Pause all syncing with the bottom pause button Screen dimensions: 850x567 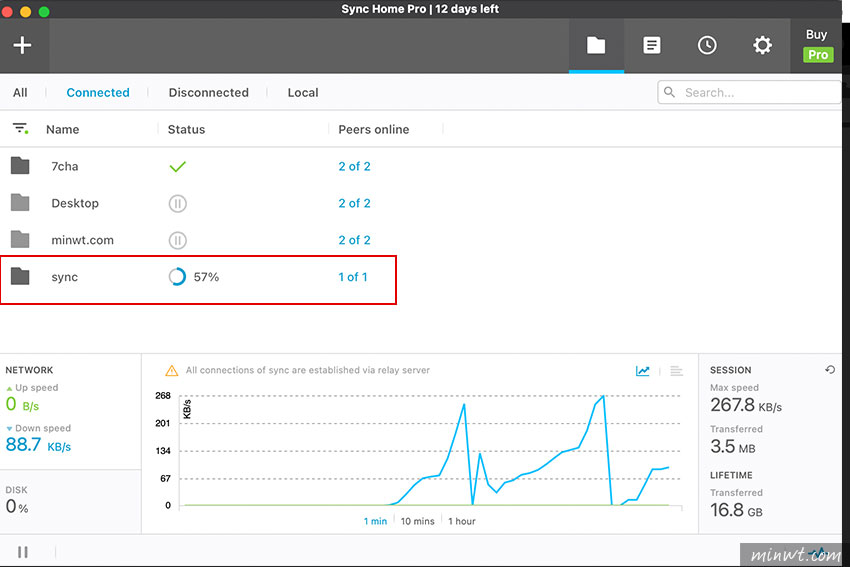[x=23, y=552]
